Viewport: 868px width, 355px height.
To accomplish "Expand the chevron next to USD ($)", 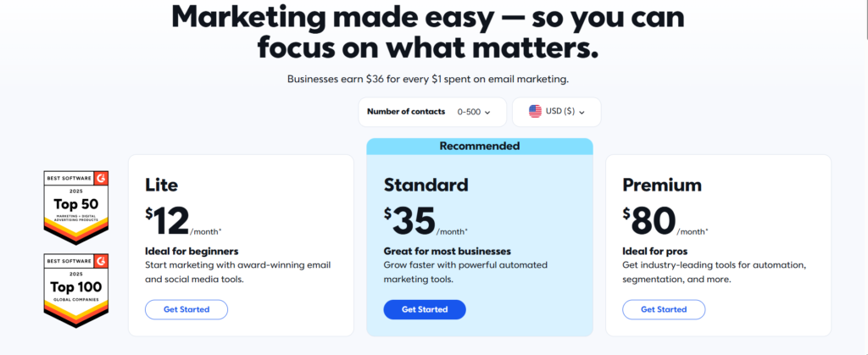I will pos(581,112).
